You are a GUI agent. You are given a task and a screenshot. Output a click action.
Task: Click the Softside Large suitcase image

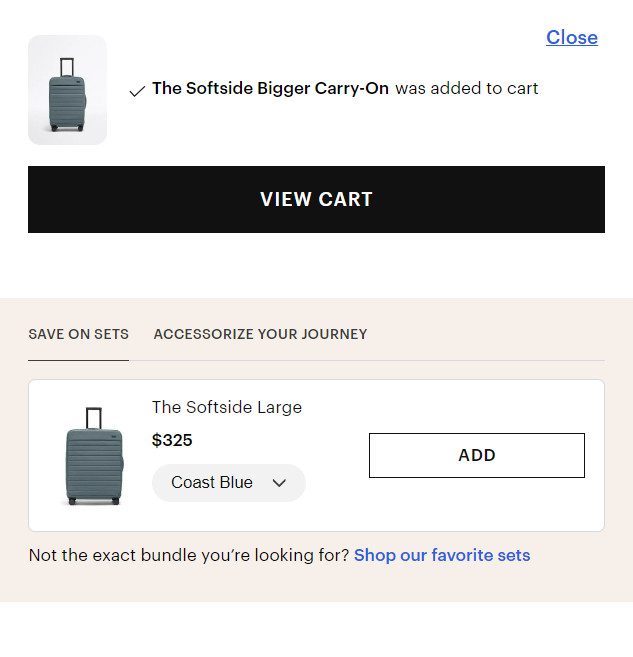coord(93,456)
